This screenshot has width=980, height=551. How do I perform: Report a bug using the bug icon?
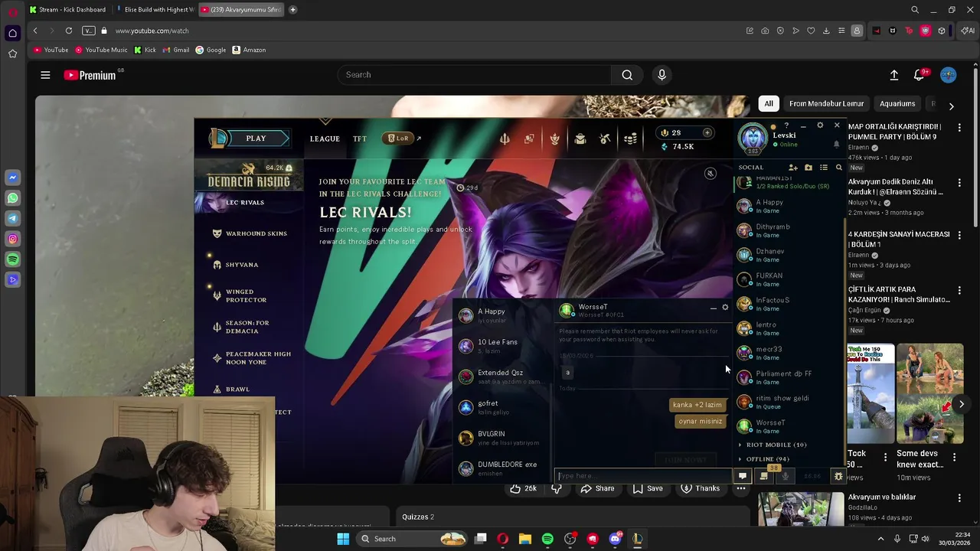coord(838,476)
